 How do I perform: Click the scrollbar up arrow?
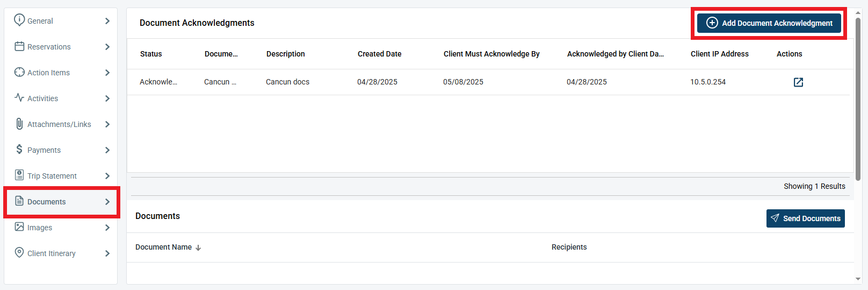858,12
